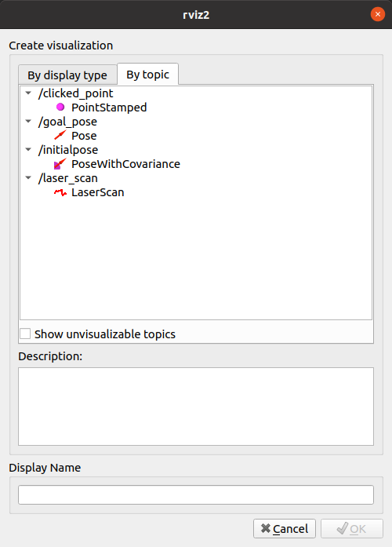Select the By topic tab
Viewport: 392px width, 547px height.
point(147,75)
